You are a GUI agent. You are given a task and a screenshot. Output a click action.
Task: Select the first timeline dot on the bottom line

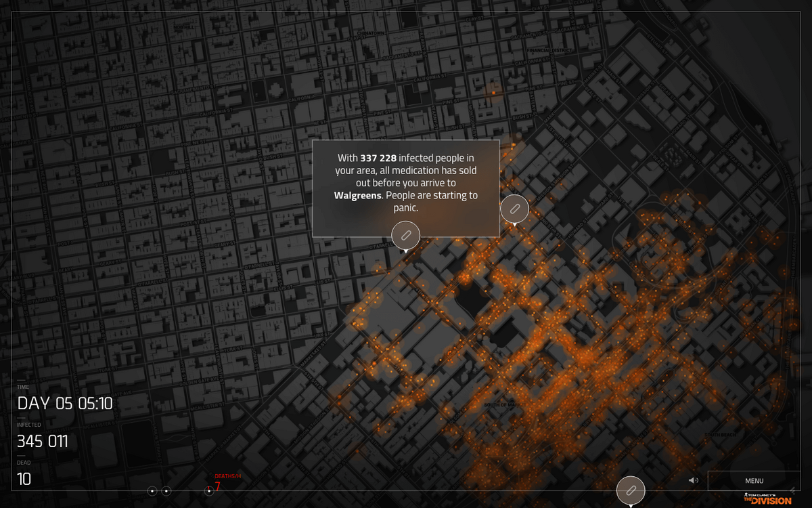point(152,490)
